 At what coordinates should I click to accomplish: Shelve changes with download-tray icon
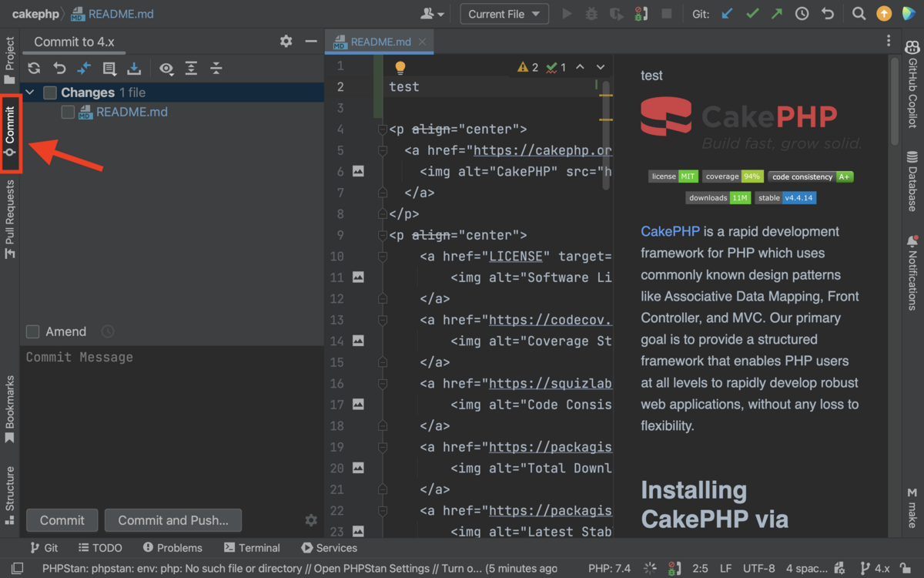[x=134, y=69]
